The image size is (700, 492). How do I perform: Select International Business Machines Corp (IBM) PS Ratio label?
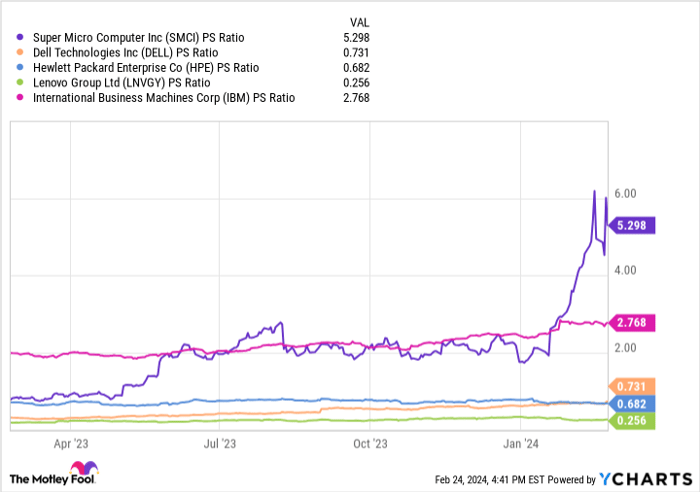164,98
